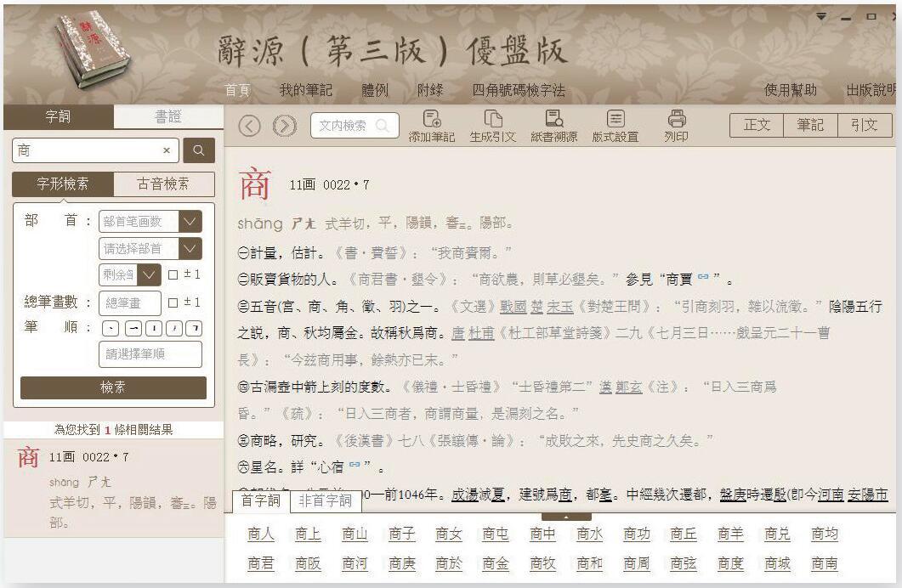Go forward with the right arrow button
This screenshot has height=588, width=902.
[x=284, y=126]
